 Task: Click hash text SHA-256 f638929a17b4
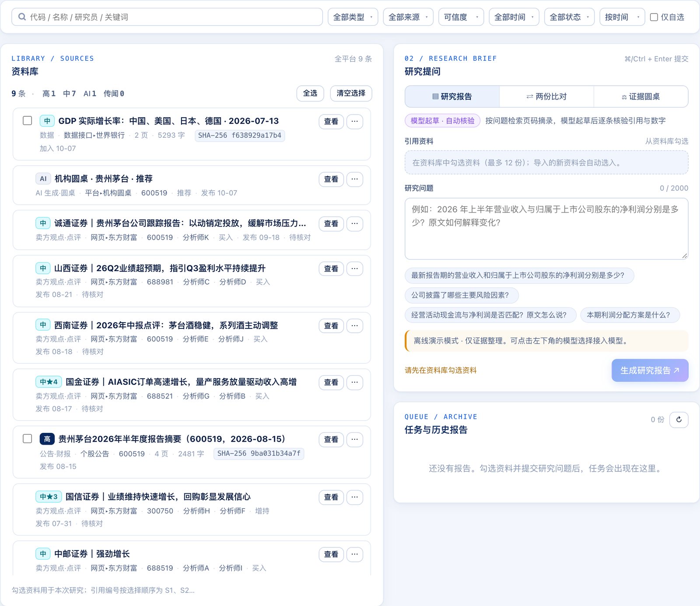[240, 136]
